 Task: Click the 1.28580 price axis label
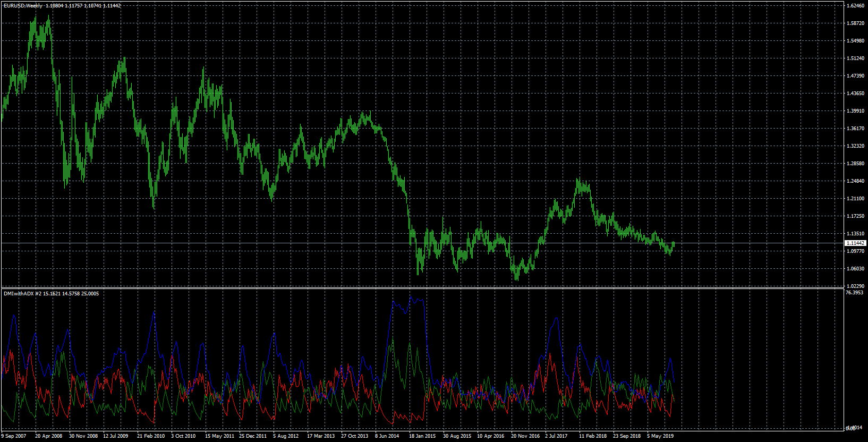855,164
